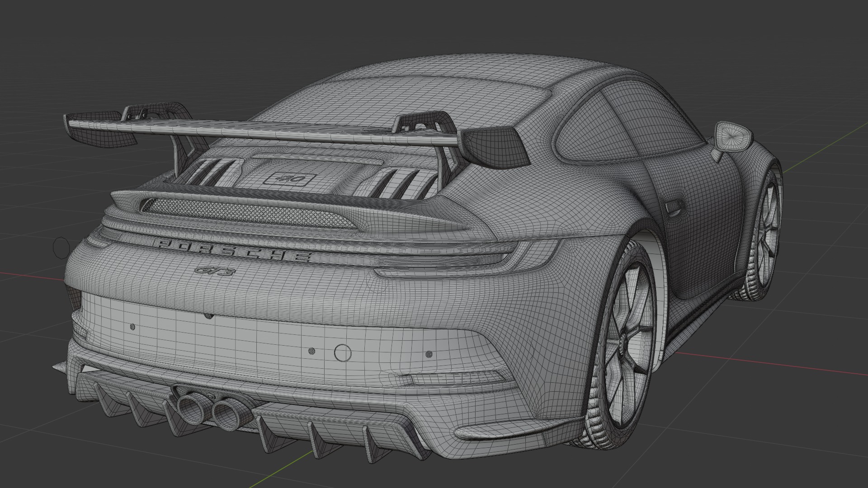Select the right engine cover vent slats
This screenshot has height=488, width=868.
click(x=398, y=182)
